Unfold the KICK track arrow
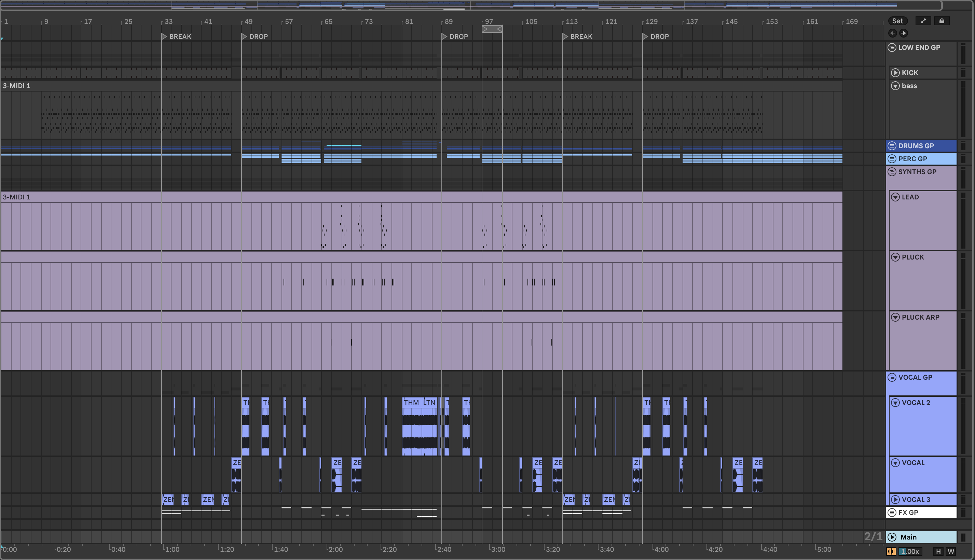Image resolution: width=975 pixels, height=560 pixels. point(895,73)
